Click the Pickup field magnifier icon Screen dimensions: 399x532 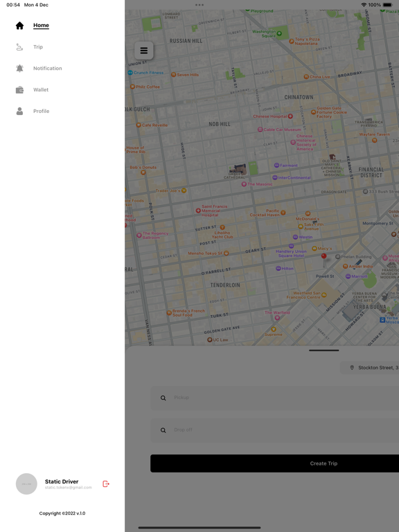pos(163,398)
